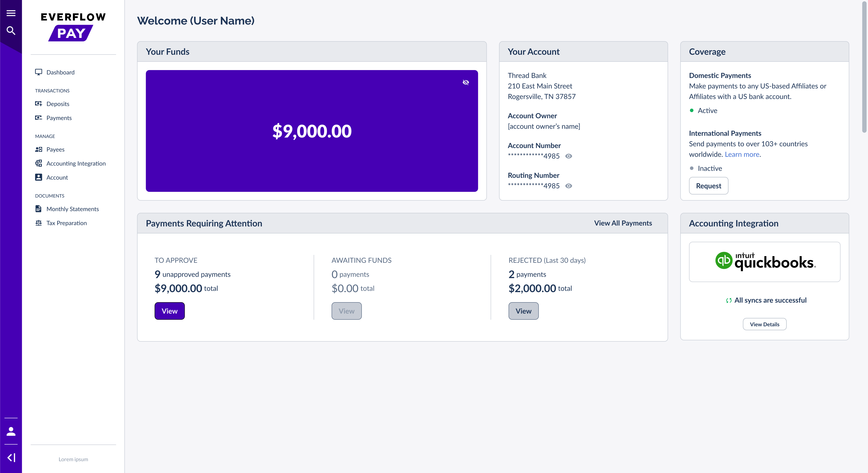Click the Everflow Pay logo
This screenshot has height=473, width=868.
73,27
